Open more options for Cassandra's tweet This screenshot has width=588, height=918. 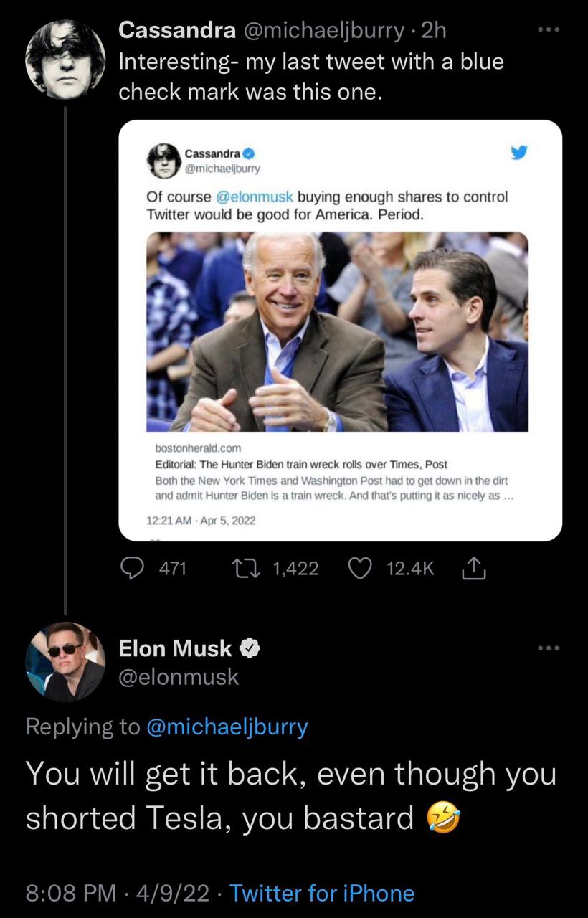tap(549, 31)
